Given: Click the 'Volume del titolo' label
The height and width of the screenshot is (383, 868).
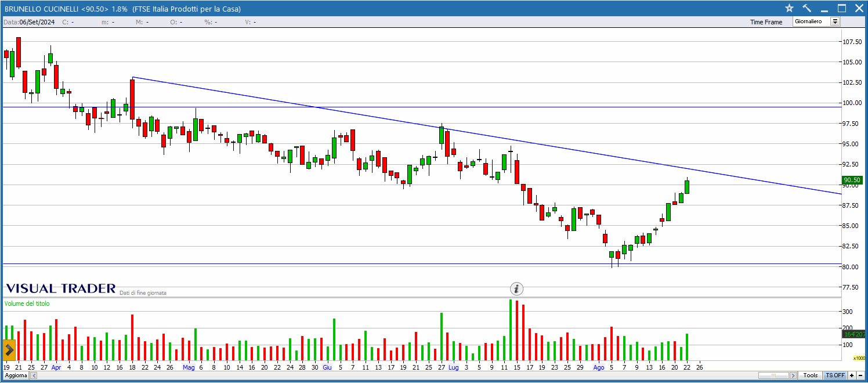Looking at the screenshot, I should [27, 303].
